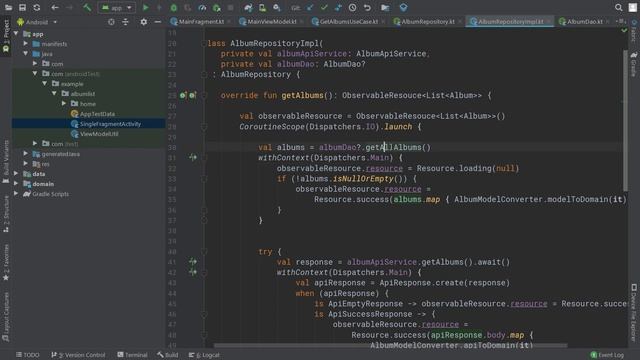The height and width of the screenshot is (360, 640).
Task: Open the Logcat tool window
Action: [204, 355]
